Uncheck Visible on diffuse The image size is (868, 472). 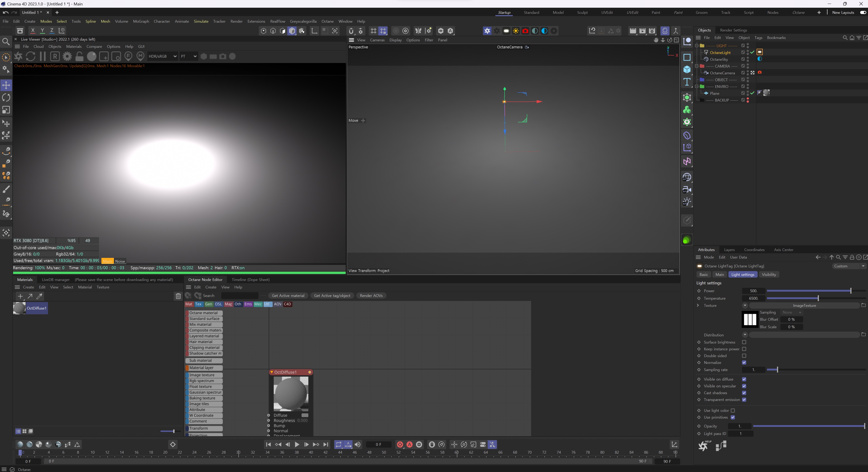[x=744, y=379]
